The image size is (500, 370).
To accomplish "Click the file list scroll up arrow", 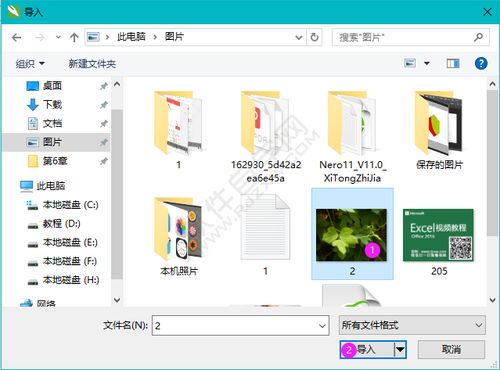I will [x=493, y=84].
